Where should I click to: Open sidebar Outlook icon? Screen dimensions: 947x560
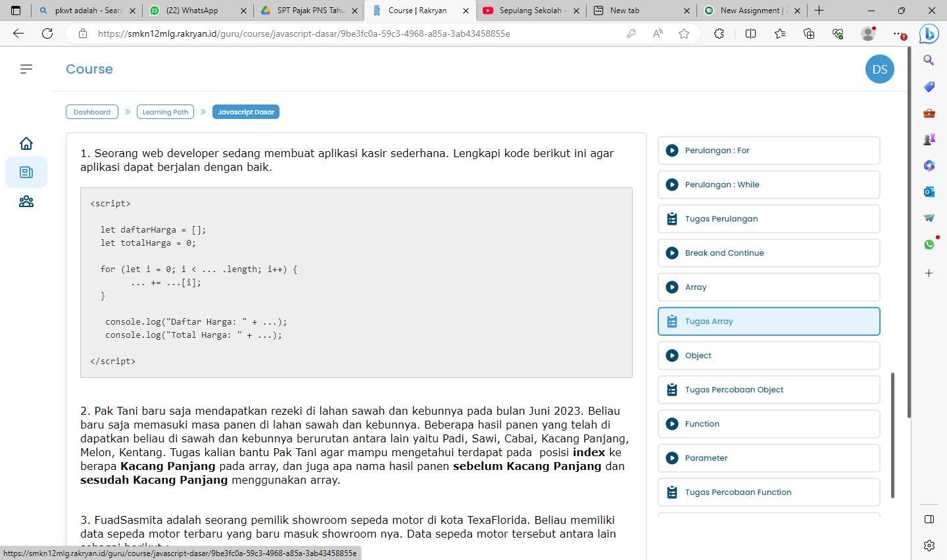pos(929,191)
